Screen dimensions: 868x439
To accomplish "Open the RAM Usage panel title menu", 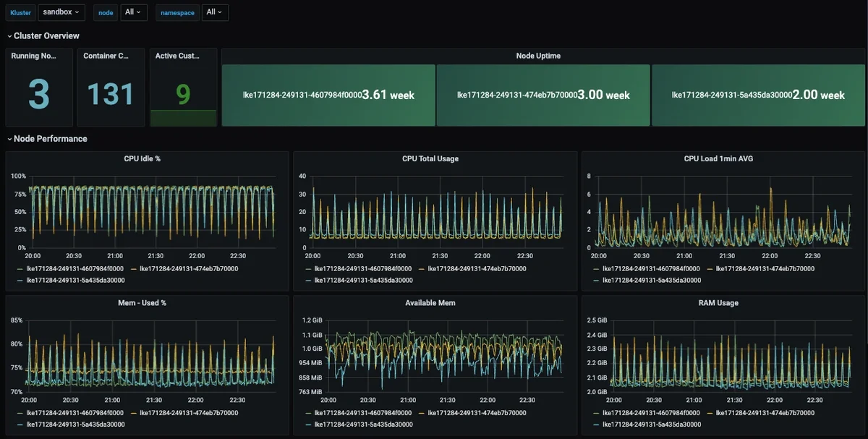I will tap(718, 302).
